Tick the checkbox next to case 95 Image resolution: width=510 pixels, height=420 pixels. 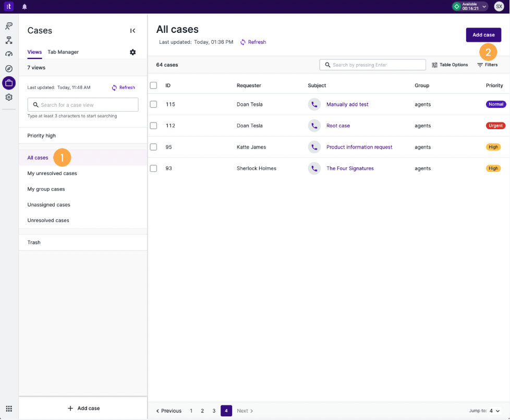[153, 147]
